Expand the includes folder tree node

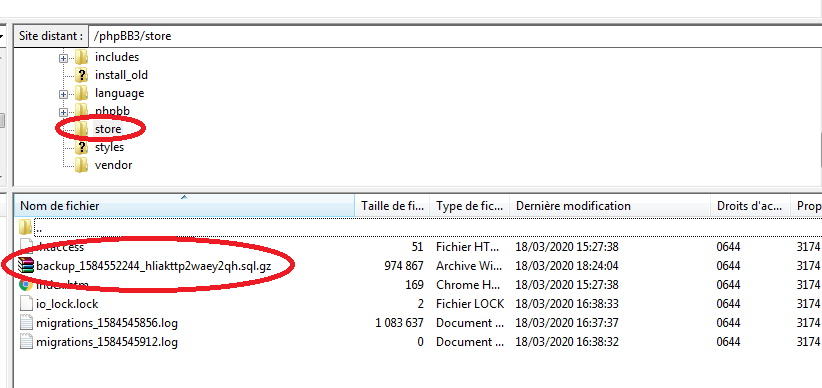pyautogui.click(x=63, y=59)
